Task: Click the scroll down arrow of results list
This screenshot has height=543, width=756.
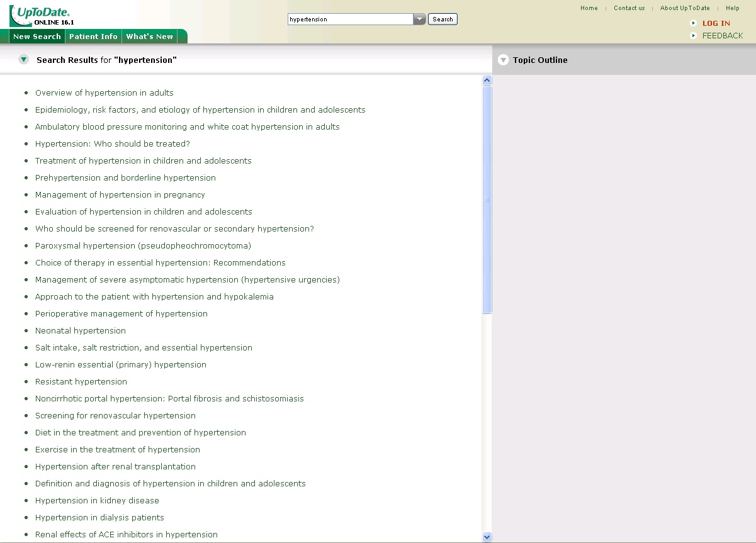Action: pos(487,537)
